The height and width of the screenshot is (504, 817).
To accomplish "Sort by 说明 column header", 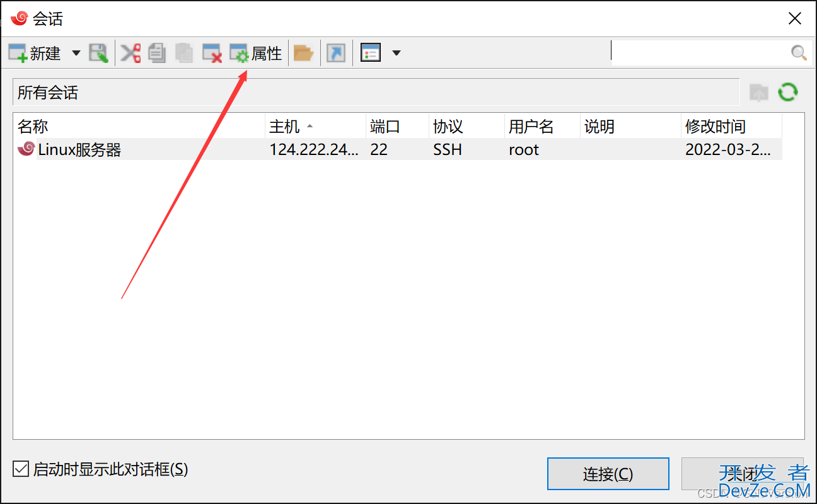I will (630, 127).
